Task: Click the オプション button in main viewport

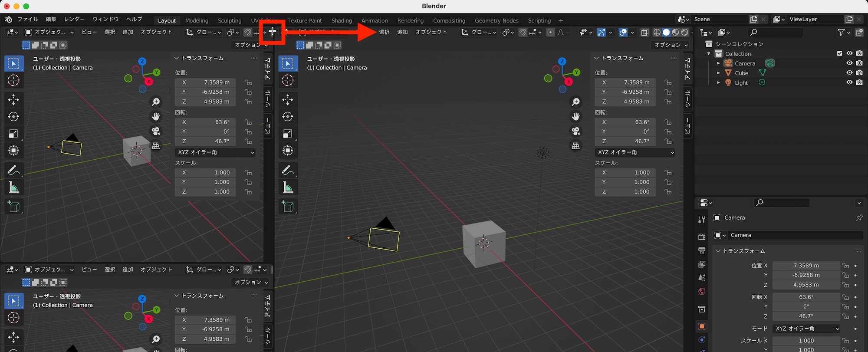Action: (x=671, y=45)
